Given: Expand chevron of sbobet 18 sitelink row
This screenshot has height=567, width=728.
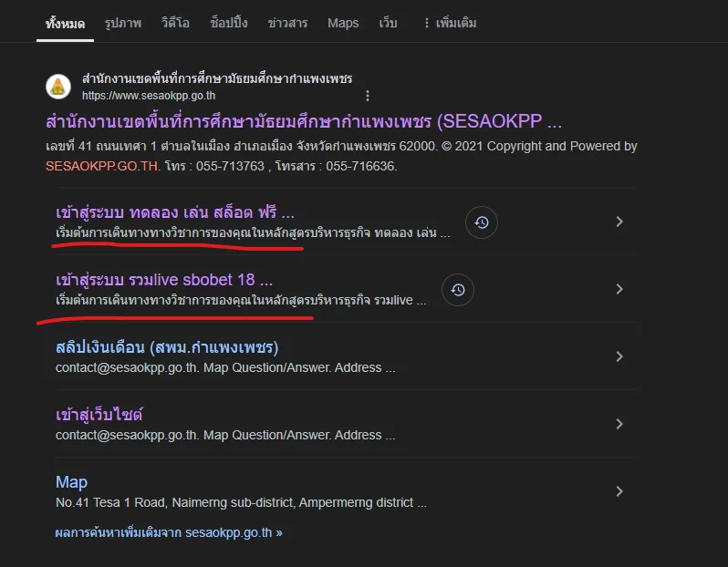Looking at the screenshot, I should (619, 289).
